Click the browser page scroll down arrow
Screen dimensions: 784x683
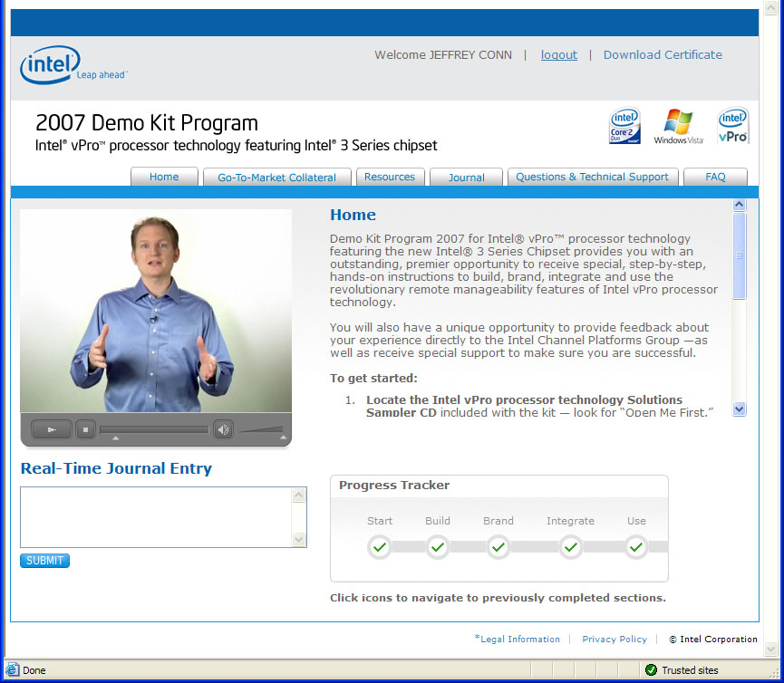pyautogui.click(x=770, y=649)
